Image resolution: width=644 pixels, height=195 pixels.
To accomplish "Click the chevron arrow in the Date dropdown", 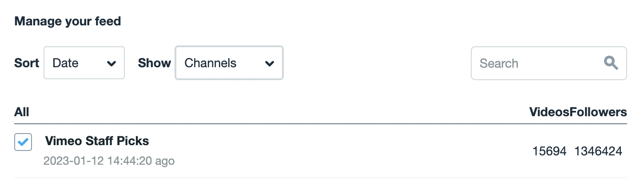I will pyautogui.click(x=111, y=64).
